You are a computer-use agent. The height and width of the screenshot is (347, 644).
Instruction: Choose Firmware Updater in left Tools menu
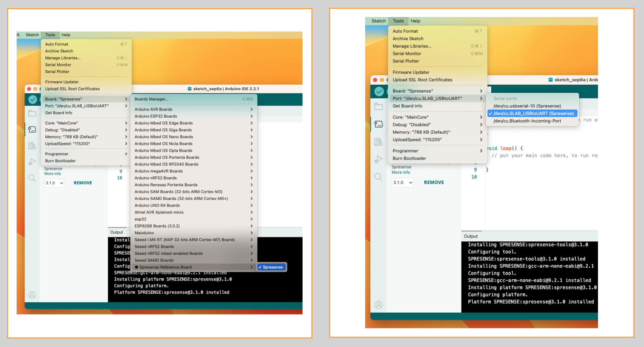coord(86,82)
